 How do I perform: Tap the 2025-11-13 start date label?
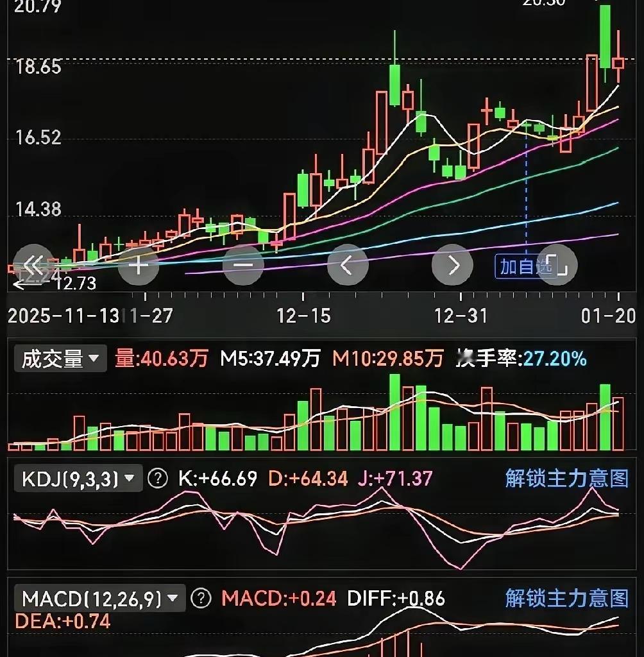64,316
